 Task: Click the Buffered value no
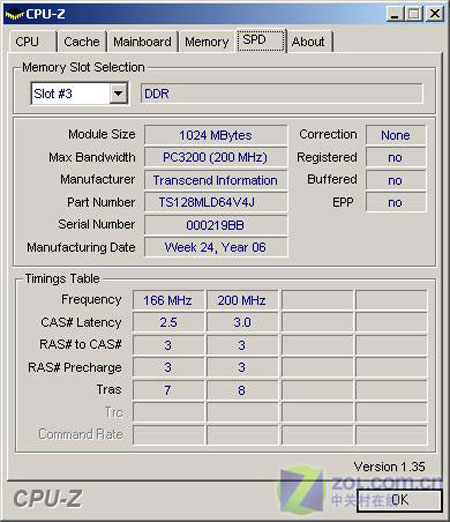[396, 180]
